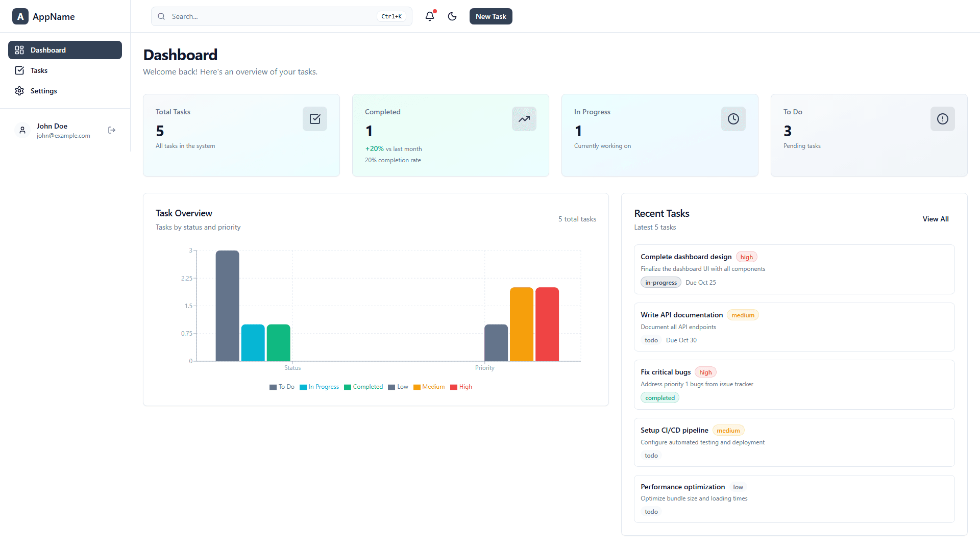The height and width of the screenshot is (551, 980).
Task: Click the Total Tasks checkbox icon
Action: 315,119
